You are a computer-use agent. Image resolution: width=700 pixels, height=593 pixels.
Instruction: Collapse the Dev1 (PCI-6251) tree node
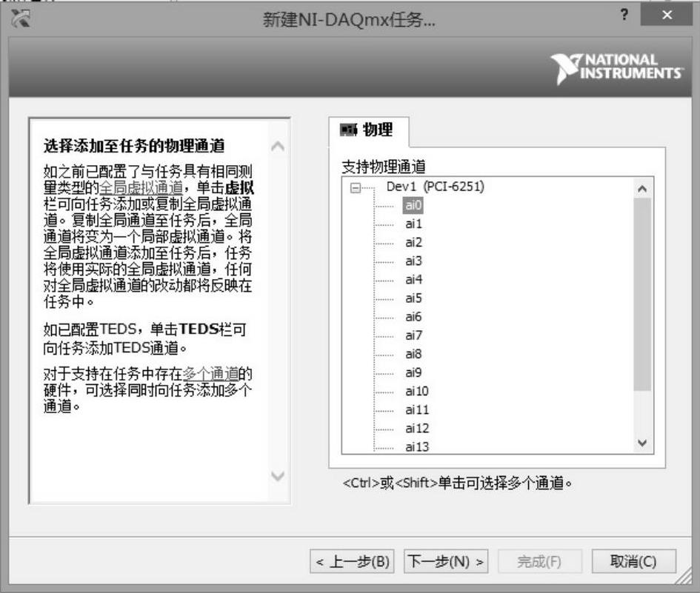coord(356,188)
